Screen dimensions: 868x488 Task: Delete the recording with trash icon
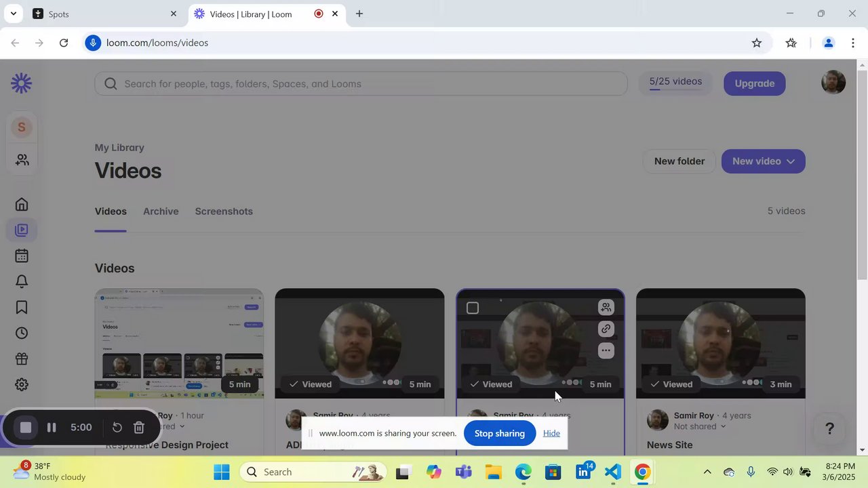pos(139,428)
